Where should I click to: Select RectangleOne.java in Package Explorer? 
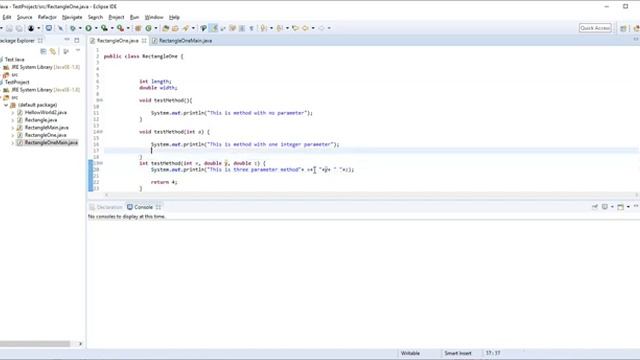point(45,135)
